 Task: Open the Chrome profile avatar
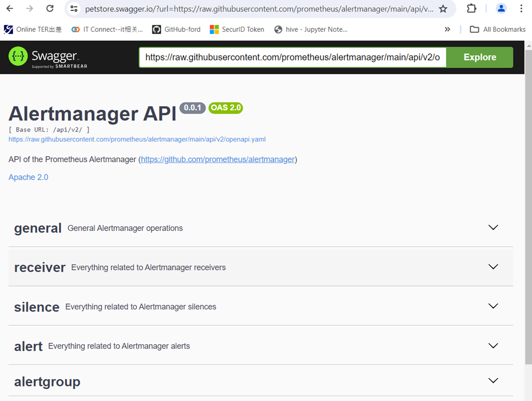pos(501,9)
